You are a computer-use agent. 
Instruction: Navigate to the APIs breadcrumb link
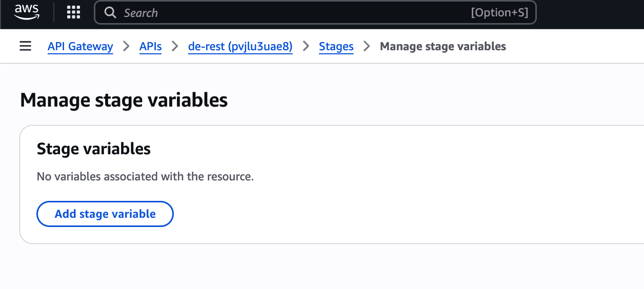pyautogui.click(x=150, y=46)
